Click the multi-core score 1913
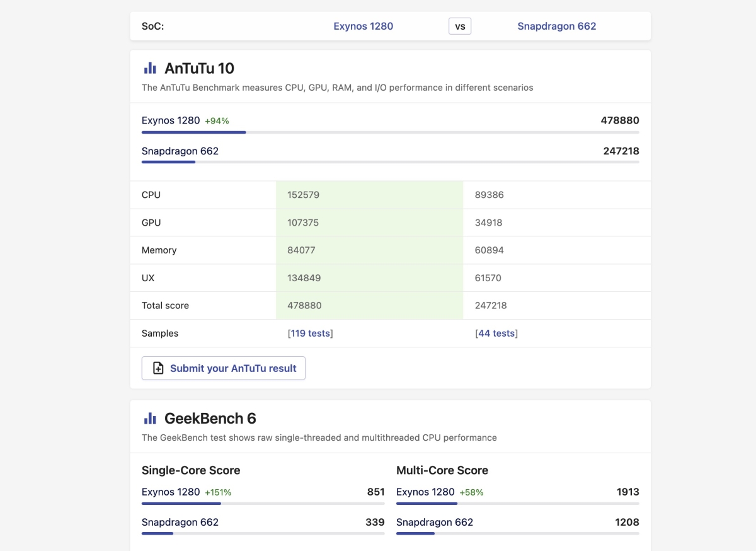The image size is (756, 551). pos(628,492)
